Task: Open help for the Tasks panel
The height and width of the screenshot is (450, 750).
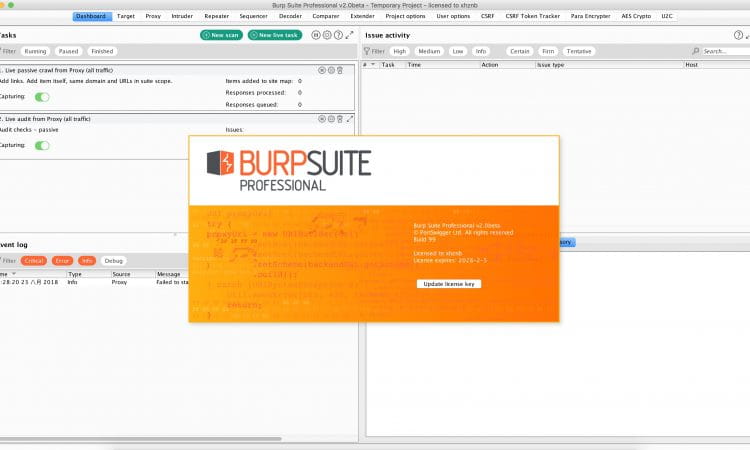Action: (338, 35)
